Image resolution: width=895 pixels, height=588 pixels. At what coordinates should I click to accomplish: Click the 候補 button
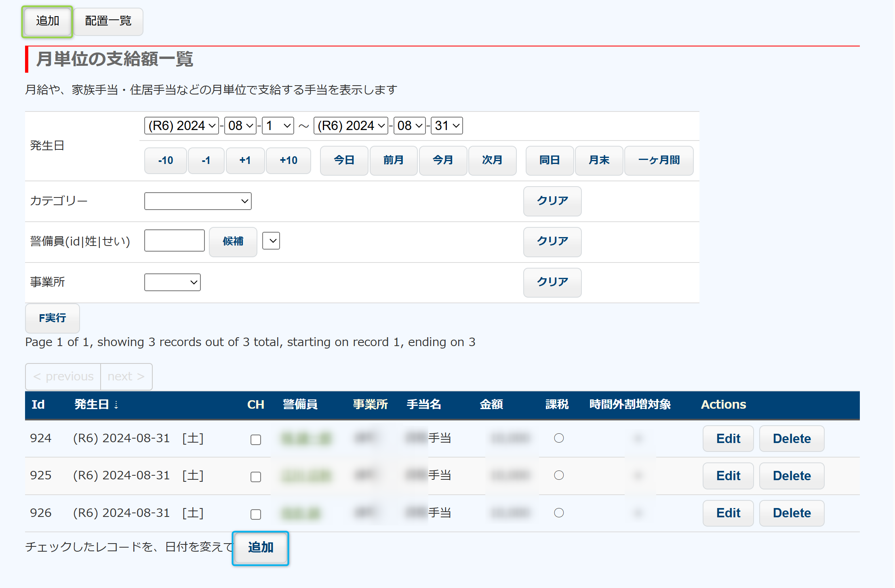[233, 241]
